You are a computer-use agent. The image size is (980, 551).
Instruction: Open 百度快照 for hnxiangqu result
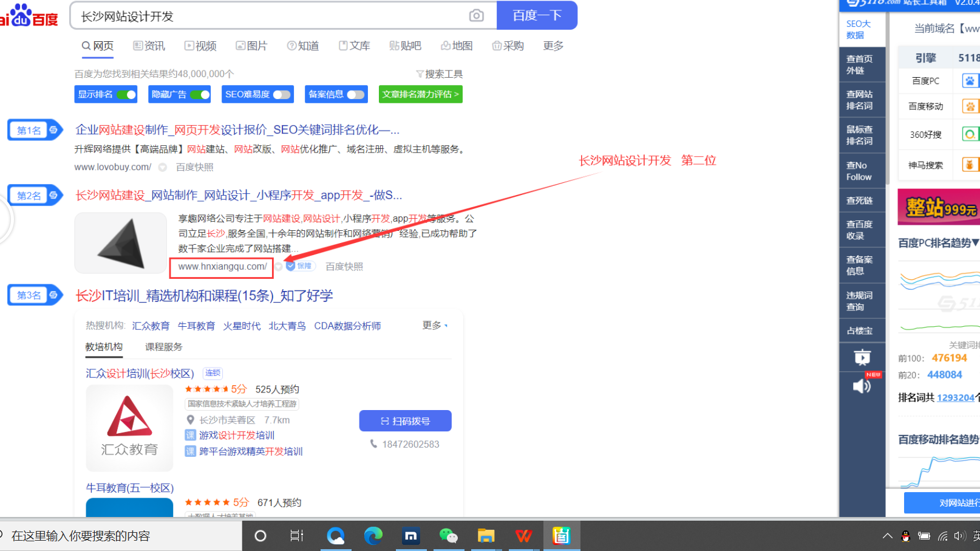click(x=344, y=267)
